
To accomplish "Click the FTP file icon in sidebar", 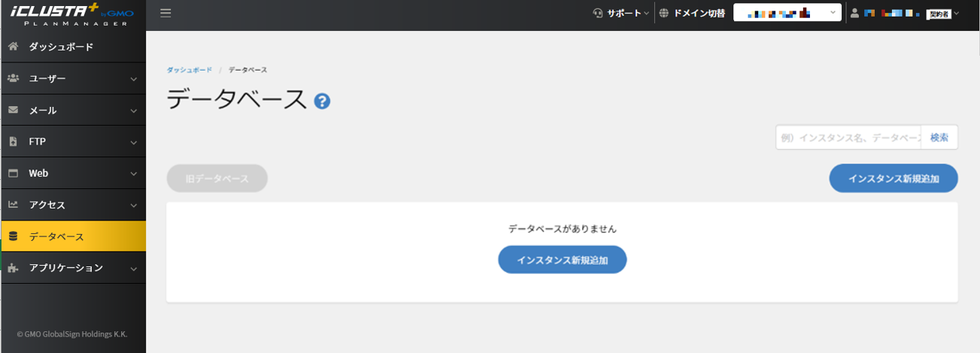I will coord(13,142).
